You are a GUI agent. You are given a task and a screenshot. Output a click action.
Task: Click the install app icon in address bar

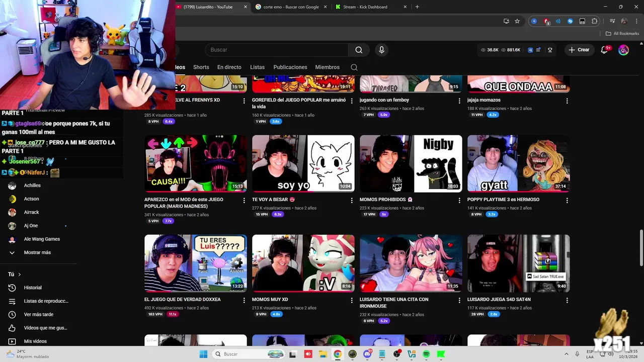(506, 21)
